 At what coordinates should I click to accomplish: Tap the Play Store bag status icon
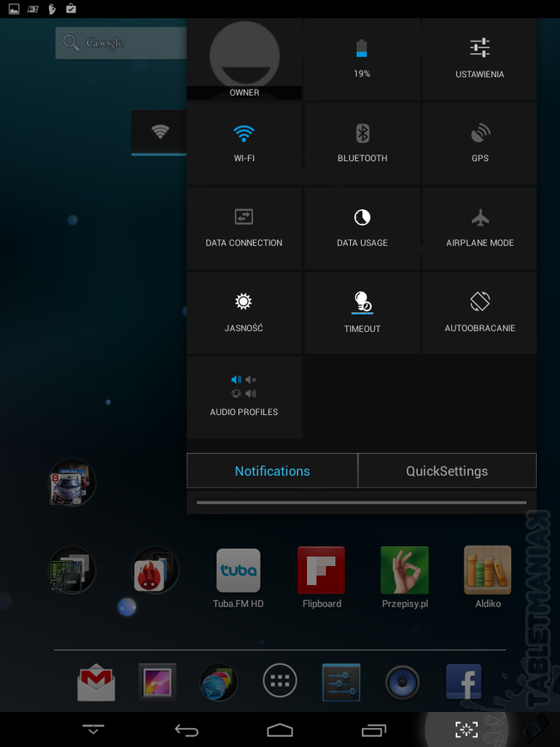point(71,8)
